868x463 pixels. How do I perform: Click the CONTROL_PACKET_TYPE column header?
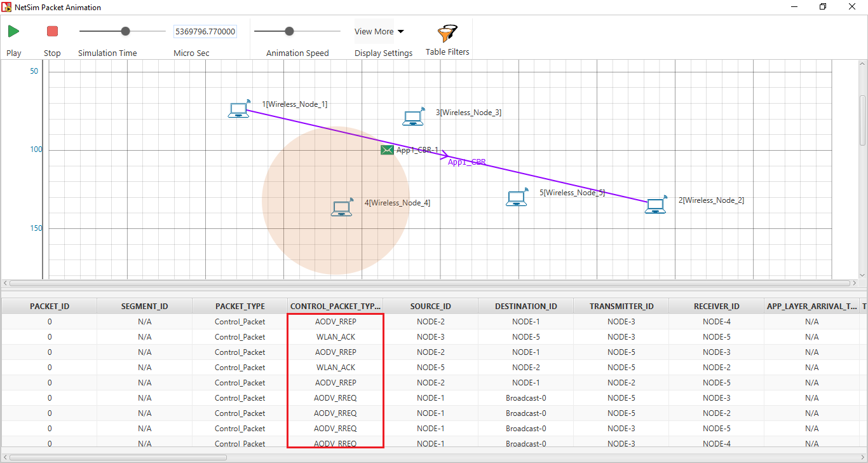click(x=336, y=307)
